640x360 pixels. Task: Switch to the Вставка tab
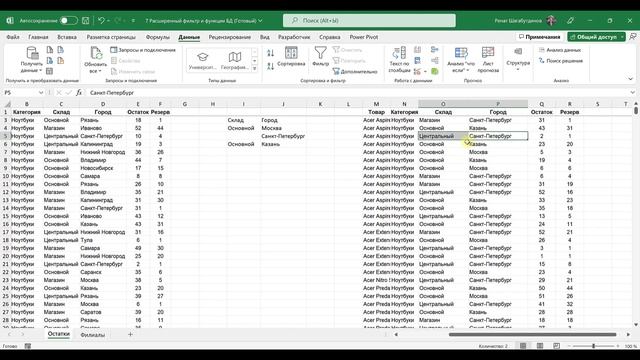click(67, 37)
